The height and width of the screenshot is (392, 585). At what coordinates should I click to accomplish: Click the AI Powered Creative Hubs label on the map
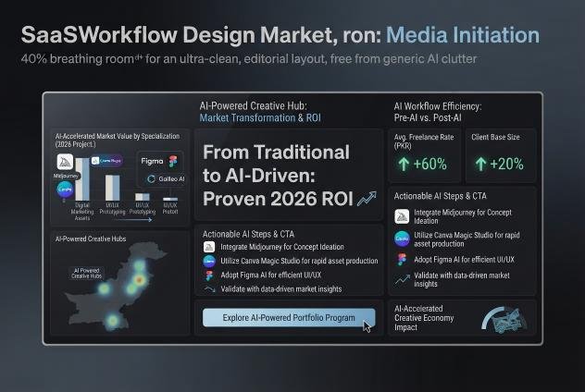click(87, 273)
